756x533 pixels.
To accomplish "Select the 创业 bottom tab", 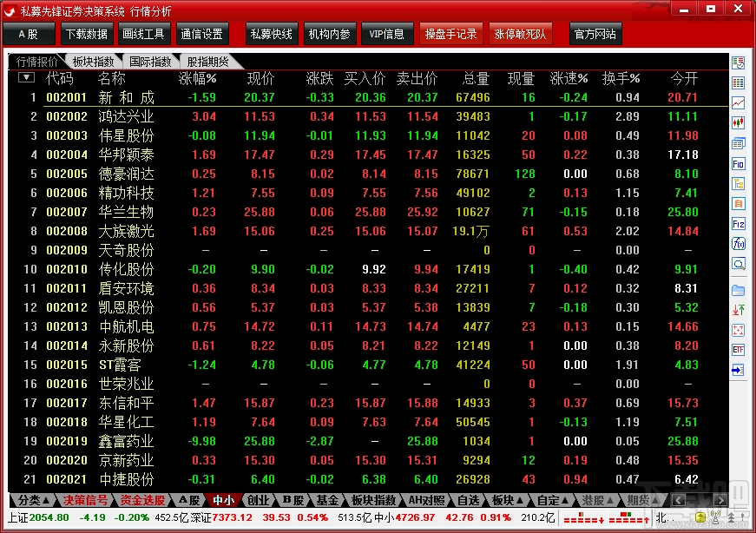I will 258,500.
